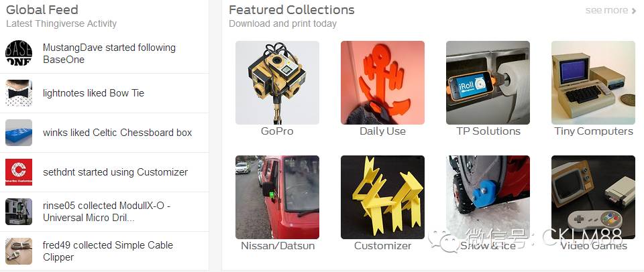Click the GoPro collection title
This screenshot has height=272, width=644.
point(277,131)
